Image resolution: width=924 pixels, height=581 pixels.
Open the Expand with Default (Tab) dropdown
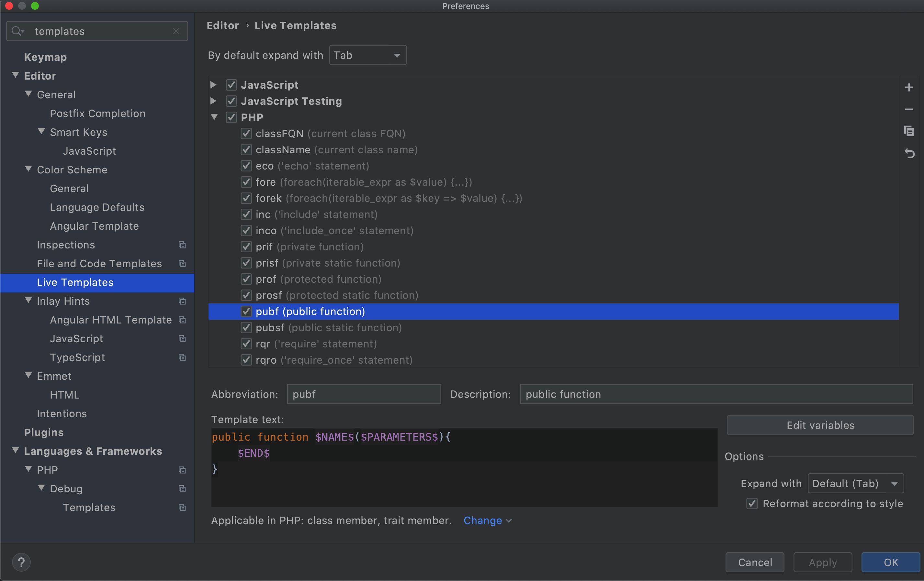[x=855, y=483]
